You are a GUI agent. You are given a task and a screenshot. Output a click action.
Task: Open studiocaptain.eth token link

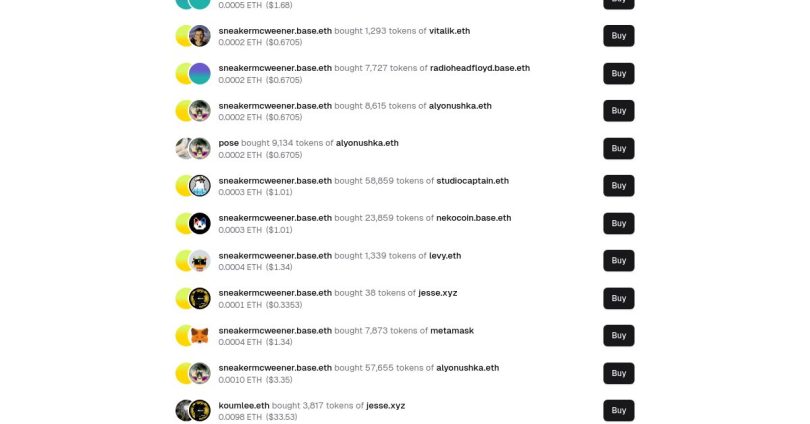pos(473,181)
